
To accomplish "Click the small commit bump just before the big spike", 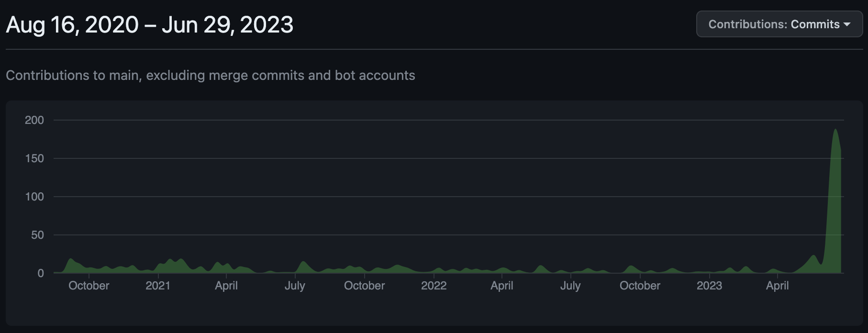I will click(813, 262).
